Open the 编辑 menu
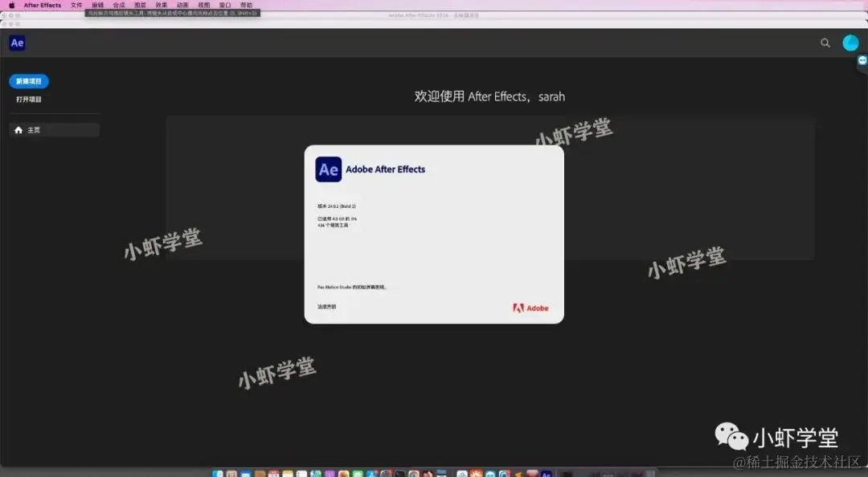This screenshot has height=477, width=868. [x=97, y=5]
